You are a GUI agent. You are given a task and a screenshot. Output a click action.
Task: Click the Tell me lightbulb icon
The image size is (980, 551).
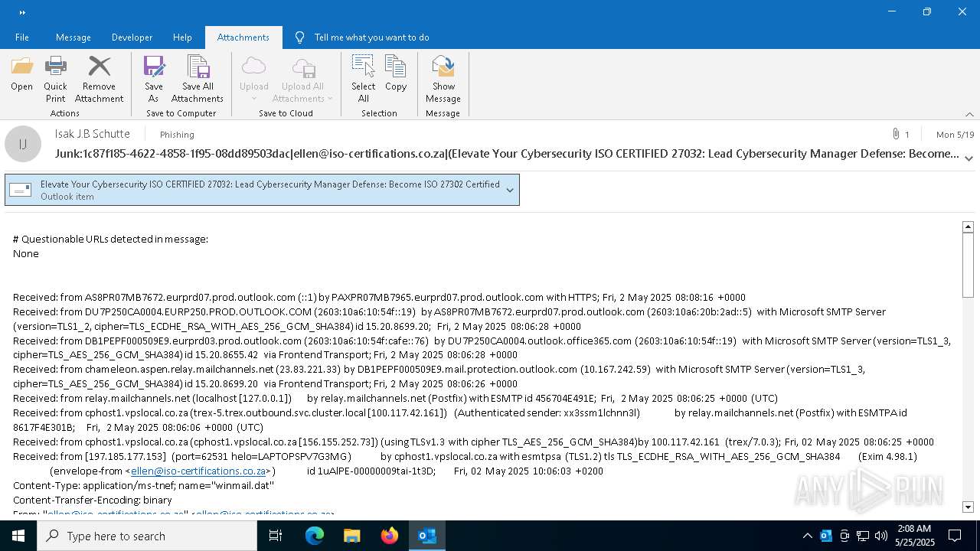pyautogui.click(x=299, y=37)
